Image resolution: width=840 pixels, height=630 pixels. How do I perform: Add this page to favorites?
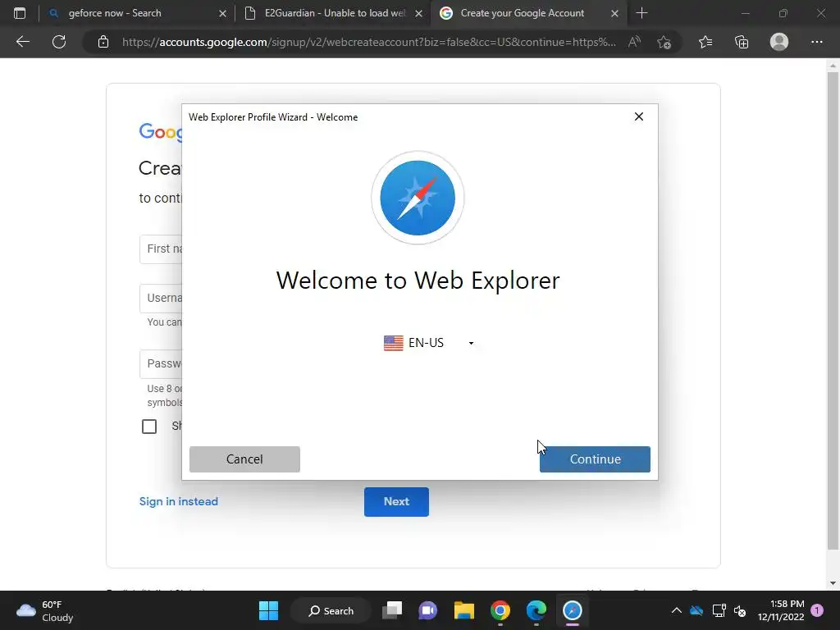click(664, 42)
